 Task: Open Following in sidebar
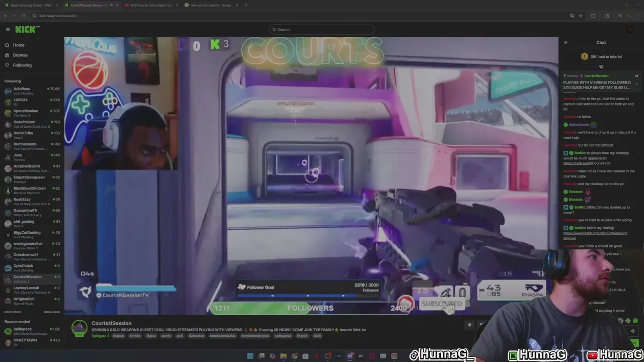22,65
